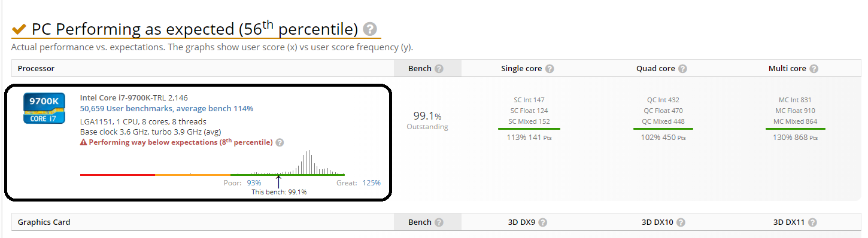Click the Poor 93% value link
868x238 pixels.
(x=254, y=183)
